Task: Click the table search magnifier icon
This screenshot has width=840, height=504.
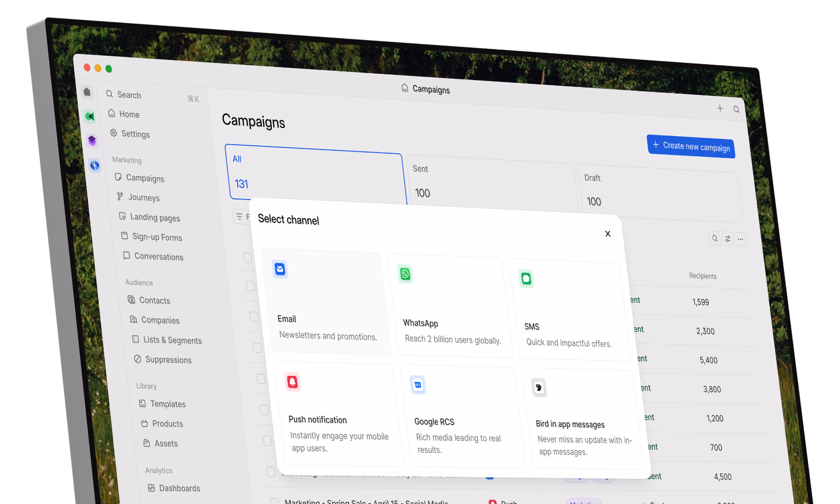Action: [x=714, y=238]
